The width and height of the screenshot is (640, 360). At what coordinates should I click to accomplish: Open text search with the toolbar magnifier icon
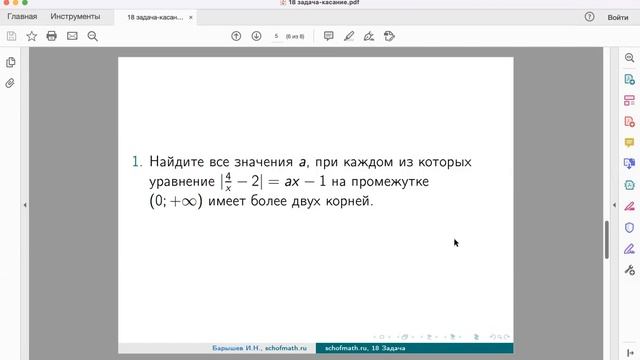[93, 36]
